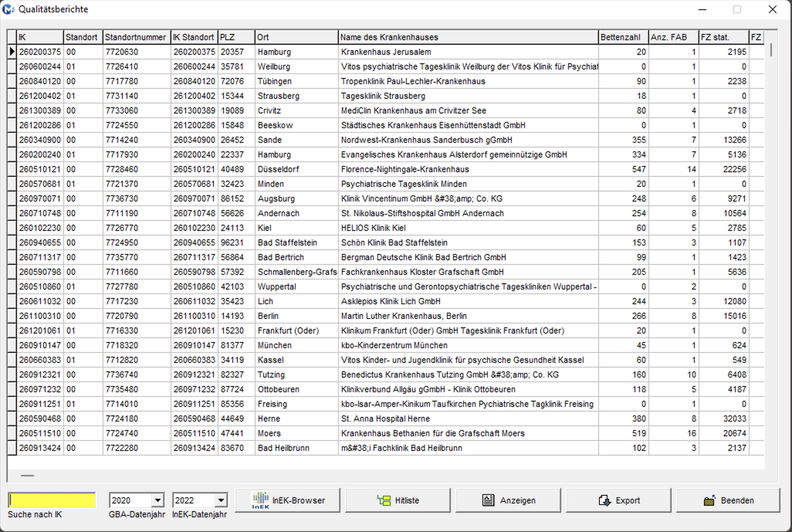Click the Florence-Nightingale-Krankenhaus cell
This screenshot has height=532, width=792.
469,169
